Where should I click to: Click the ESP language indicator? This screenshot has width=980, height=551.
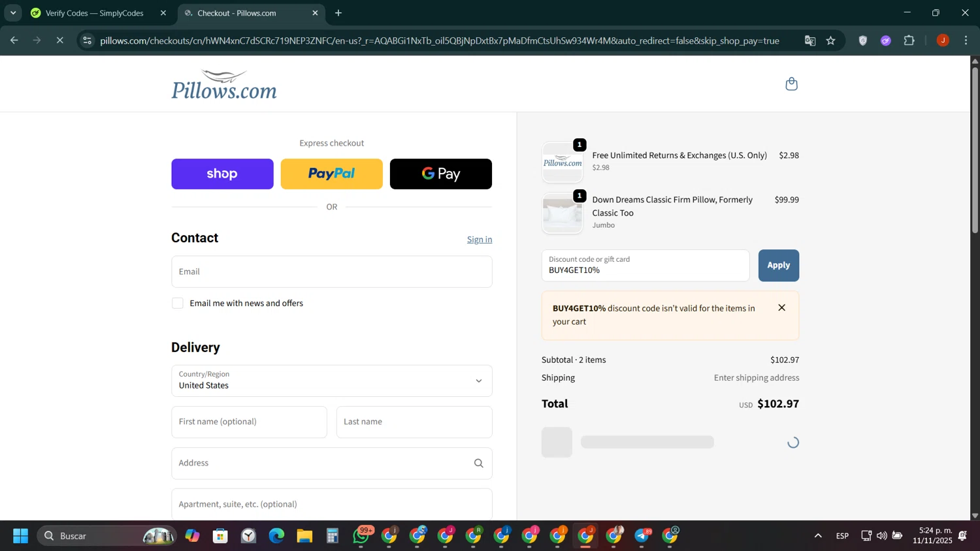click(842, 536)
